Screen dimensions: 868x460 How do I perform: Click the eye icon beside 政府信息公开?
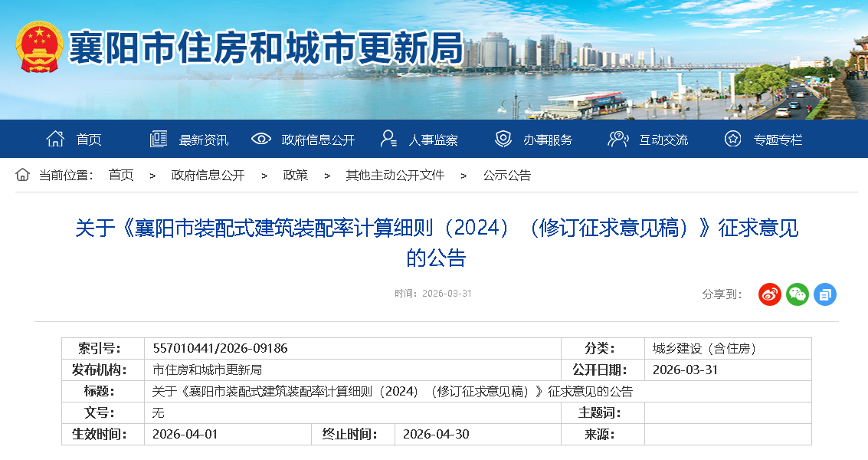[x=261, y=138]
